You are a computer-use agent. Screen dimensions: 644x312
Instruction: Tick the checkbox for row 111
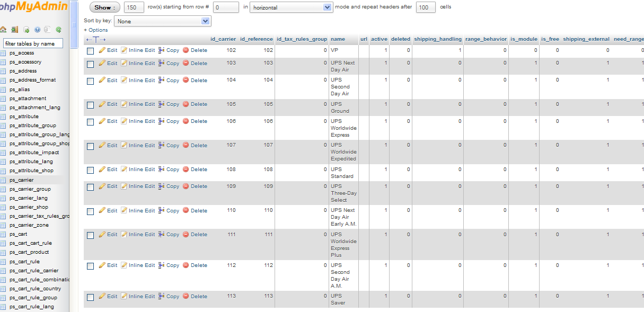coord(90,235)
